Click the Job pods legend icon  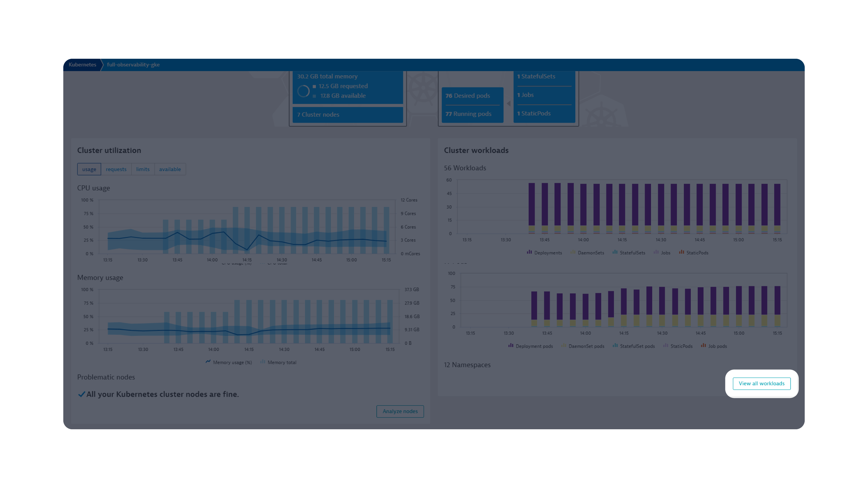click(703, 345)
